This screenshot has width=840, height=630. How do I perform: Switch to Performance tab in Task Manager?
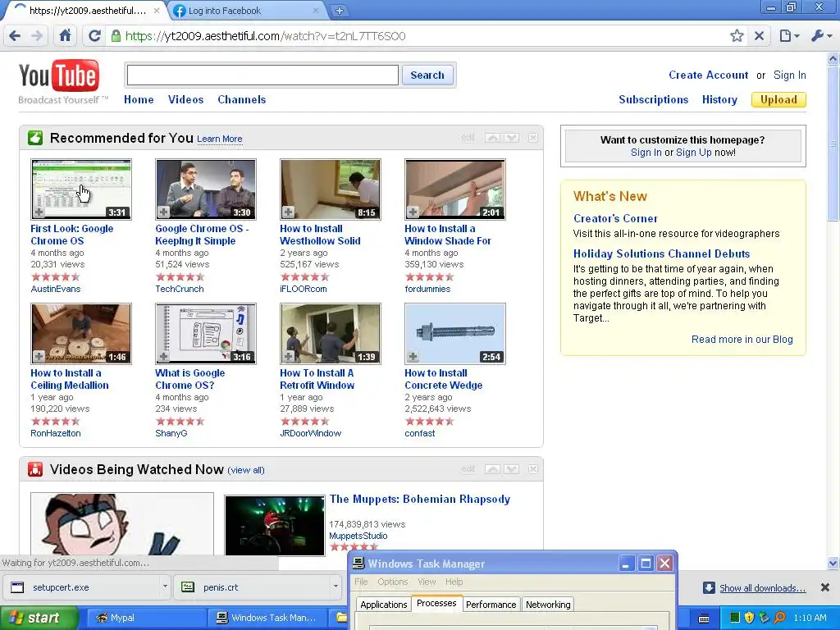coord(491,605)
